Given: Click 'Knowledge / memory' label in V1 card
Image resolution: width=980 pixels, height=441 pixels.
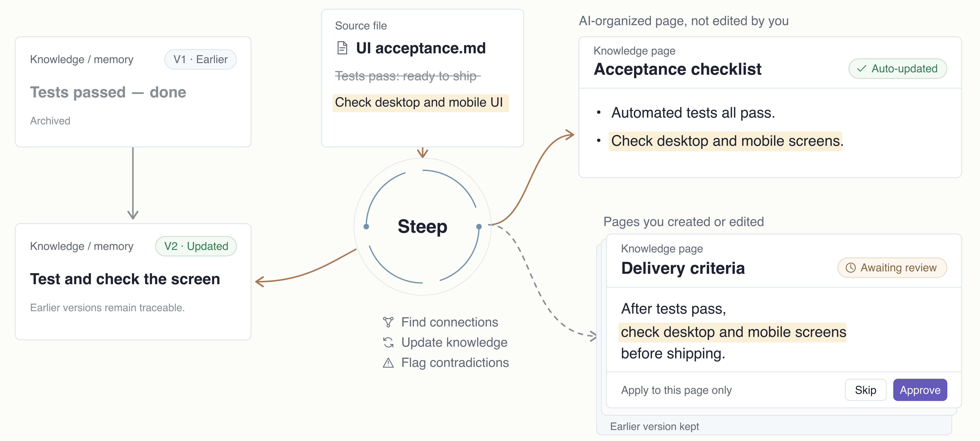Looking at the screenshot, I should (x=81, y=59).
